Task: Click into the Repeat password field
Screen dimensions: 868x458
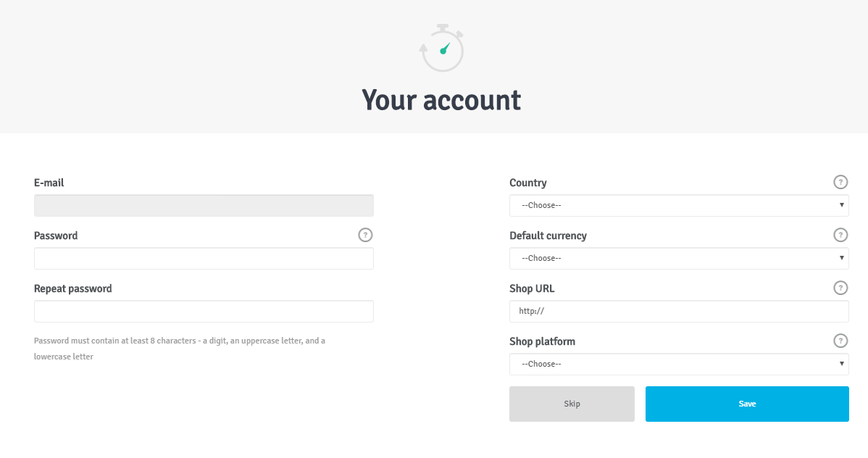Action: click(204, 311)
